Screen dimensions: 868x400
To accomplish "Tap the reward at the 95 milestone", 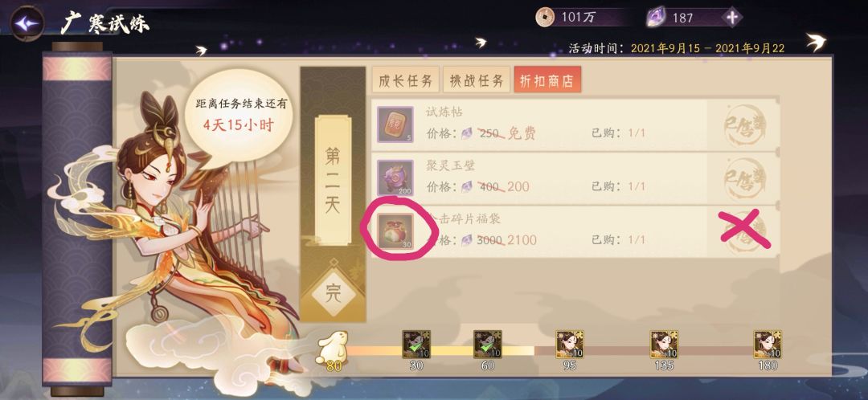I will coord(570,345).
